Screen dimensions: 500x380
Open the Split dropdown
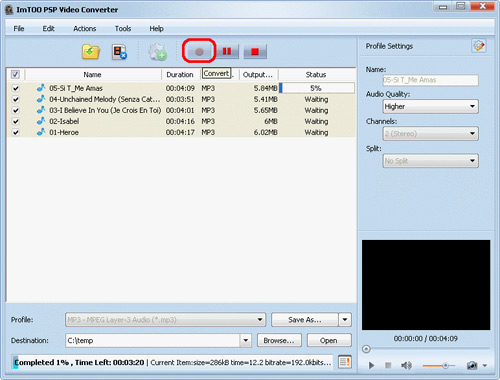click(x=430, y=161)
